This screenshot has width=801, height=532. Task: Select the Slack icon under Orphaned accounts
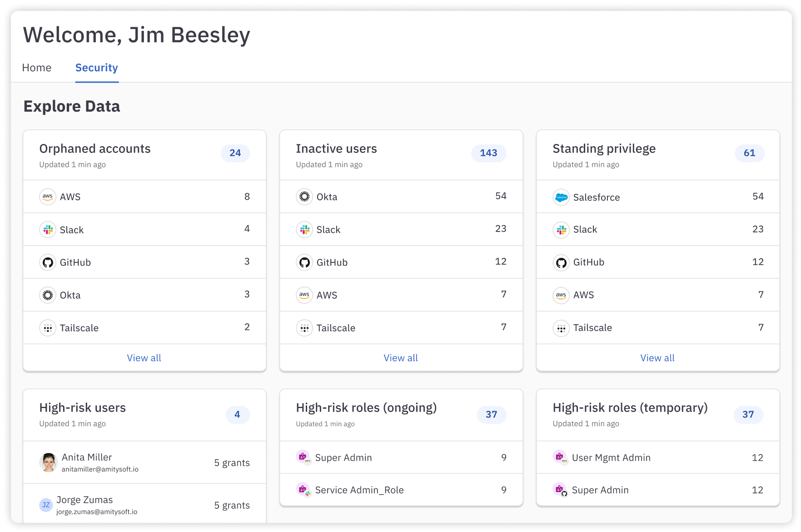click(48, 229)
